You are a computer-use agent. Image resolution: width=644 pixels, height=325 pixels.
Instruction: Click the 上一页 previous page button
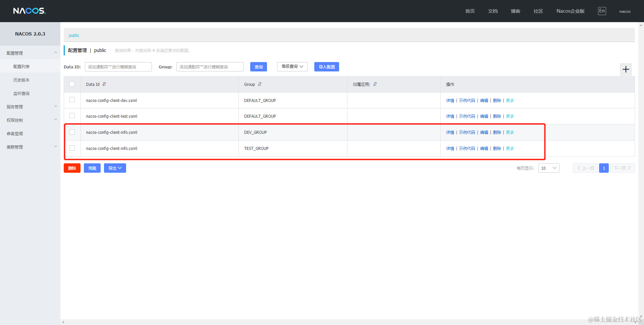pyautogui.click(x=585, y=168)
